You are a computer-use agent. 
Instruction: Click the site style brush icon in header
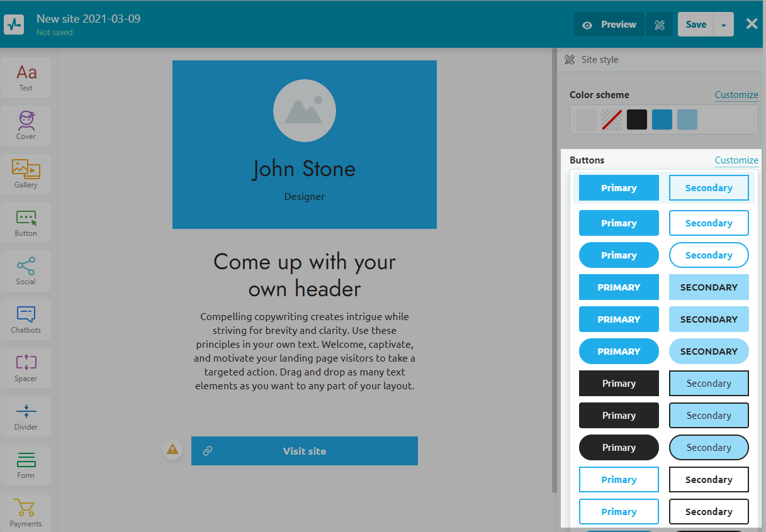[x=660, y=25]
